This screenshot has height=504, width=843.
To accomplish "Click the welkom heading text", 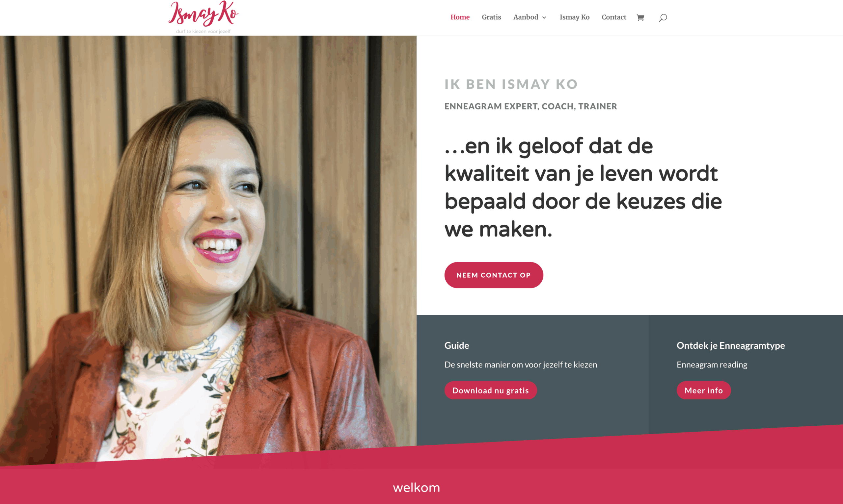I will (417, 488).
